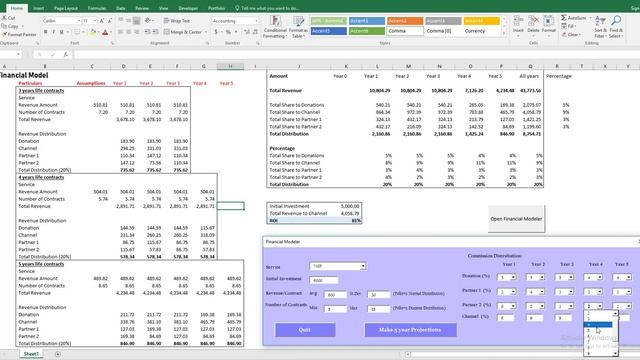Click the Copy icon in Clipboard group
640x360 pixels.
click(x=4, y=26)
